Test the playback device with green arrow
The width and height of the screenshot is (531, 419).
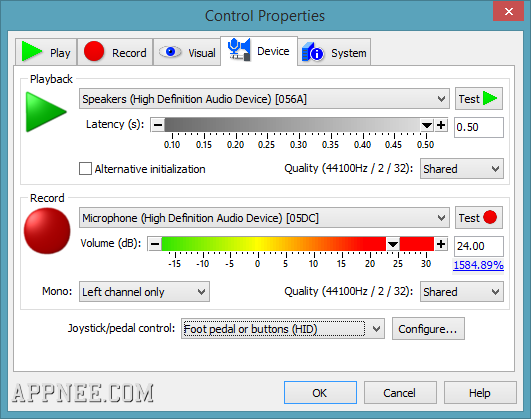pos(479,99)
